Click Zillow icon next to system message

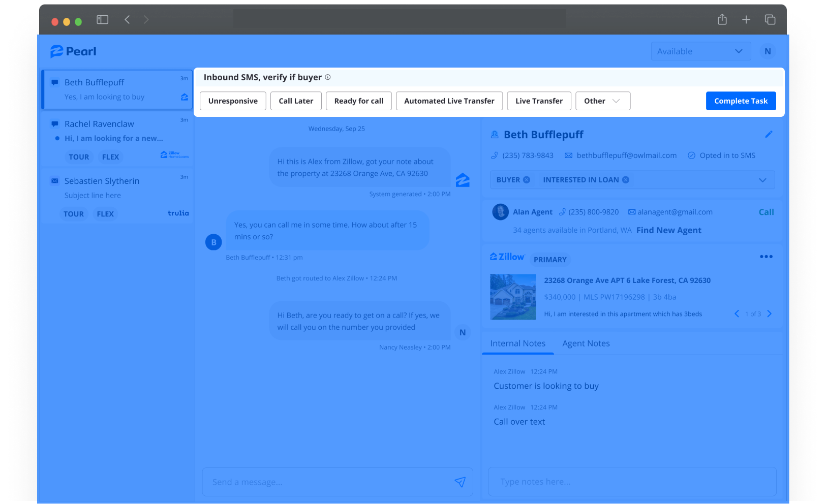463,180
